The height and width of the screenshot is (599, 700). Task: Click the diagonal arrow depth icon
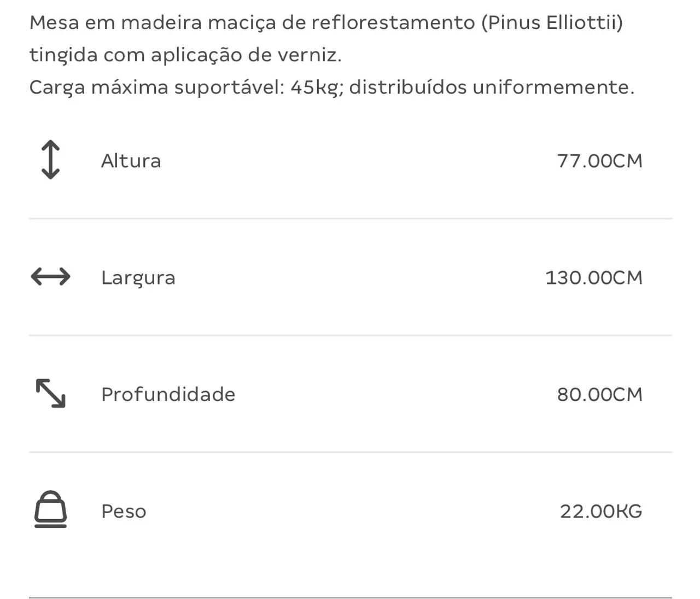coord(50,393)
